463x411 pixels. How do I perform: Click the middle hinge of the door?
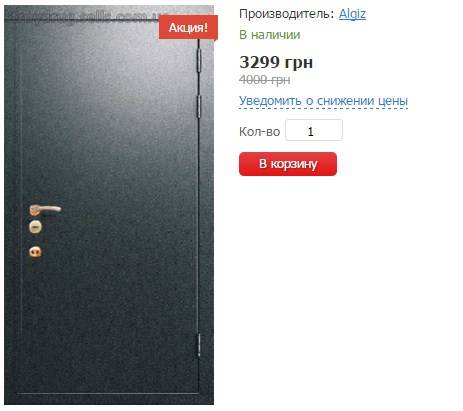pos(199,106)
